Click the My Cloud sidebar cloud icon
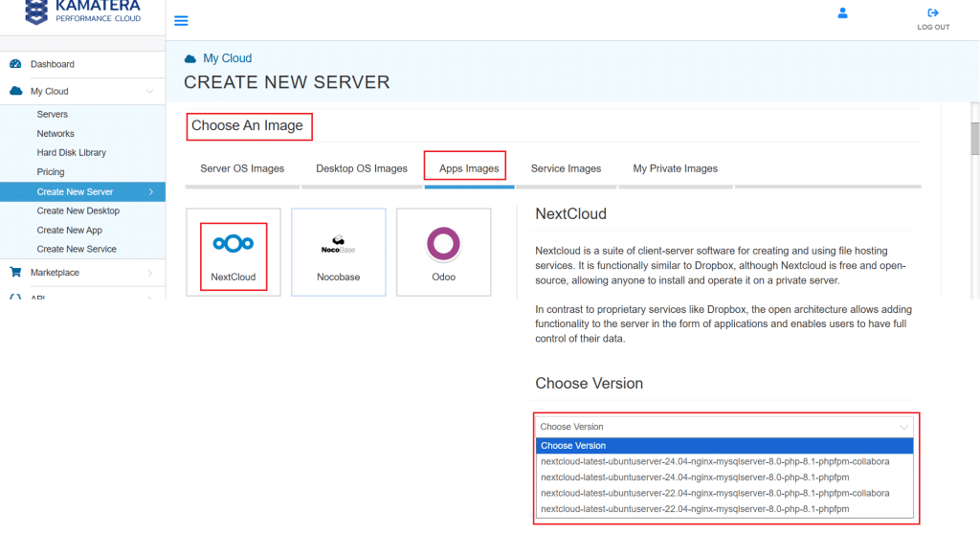 [x=16, y=91]
